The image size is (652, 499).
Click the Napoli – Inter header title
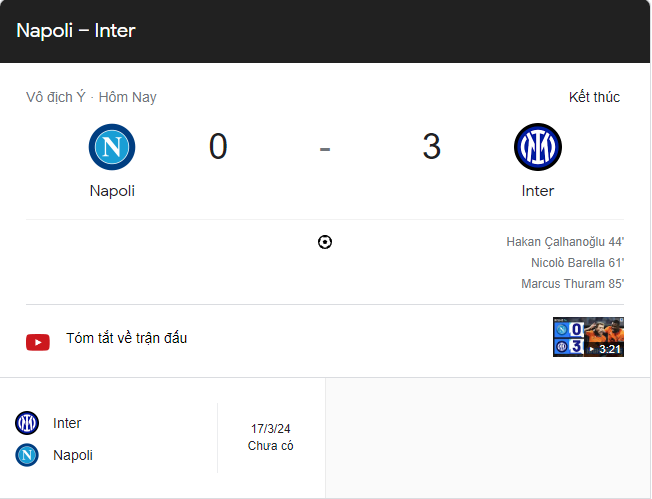76,30
